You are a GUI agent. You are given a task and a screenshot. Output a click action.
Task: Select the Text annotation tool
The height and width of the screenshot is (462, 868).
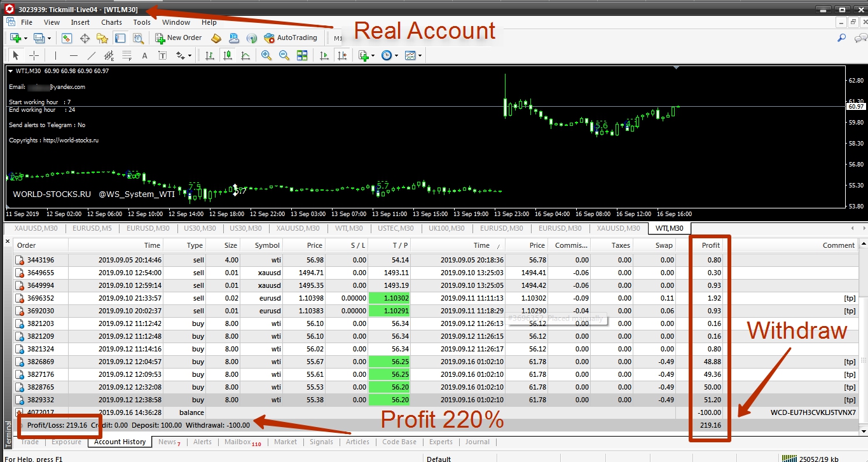point(144,55)
